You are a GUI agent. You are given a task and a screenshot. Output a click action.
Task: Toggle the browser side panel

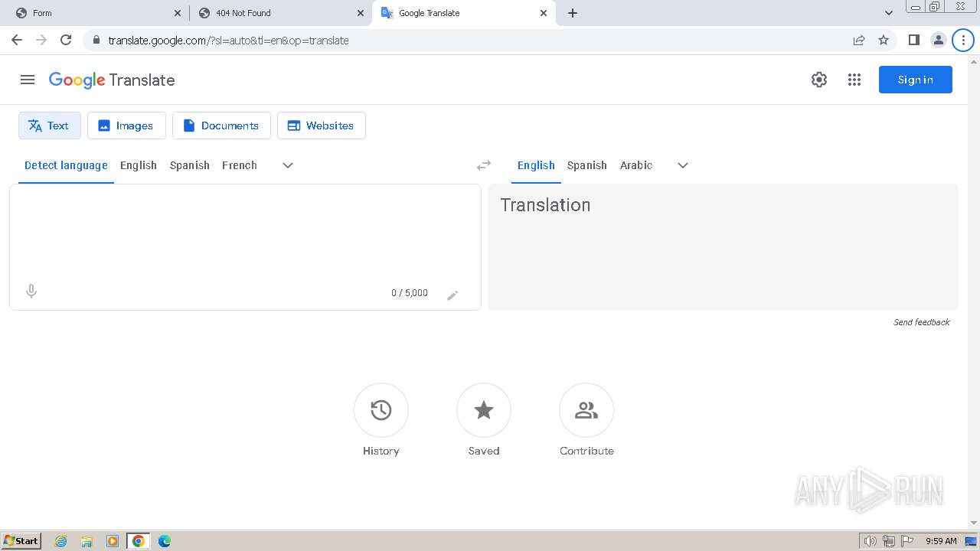click(x=913, y=40)
